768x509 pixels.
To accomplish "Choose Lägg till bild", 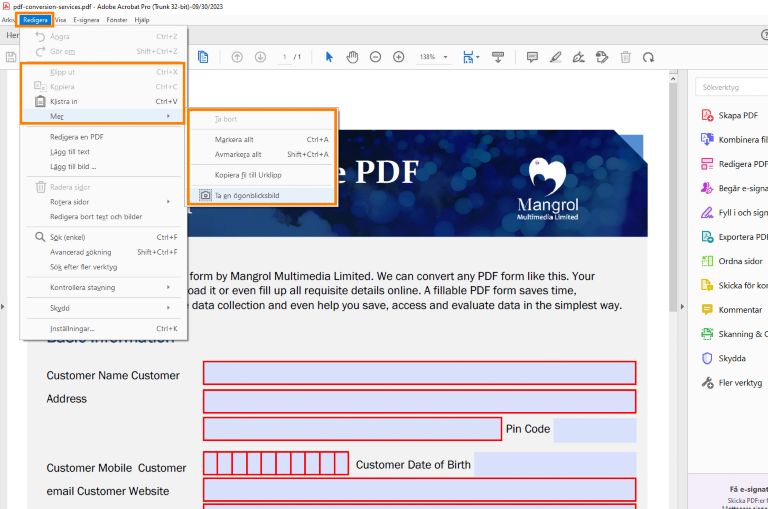I will (103, 167).
